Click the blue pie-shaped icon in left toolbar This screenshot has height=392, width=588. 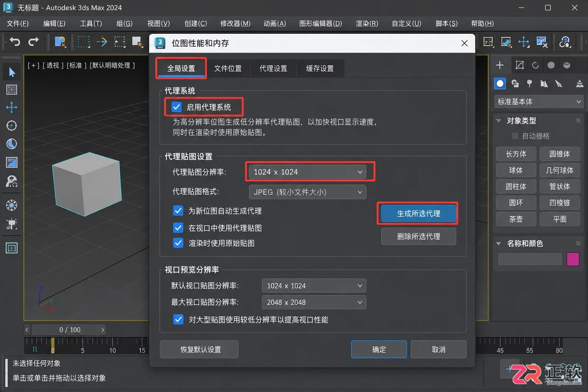click(12, 143)
